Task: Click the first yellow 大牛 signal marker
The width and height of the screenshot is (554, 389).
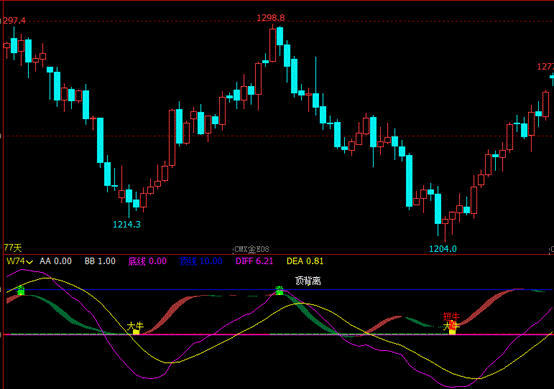Action: [136, 332]
